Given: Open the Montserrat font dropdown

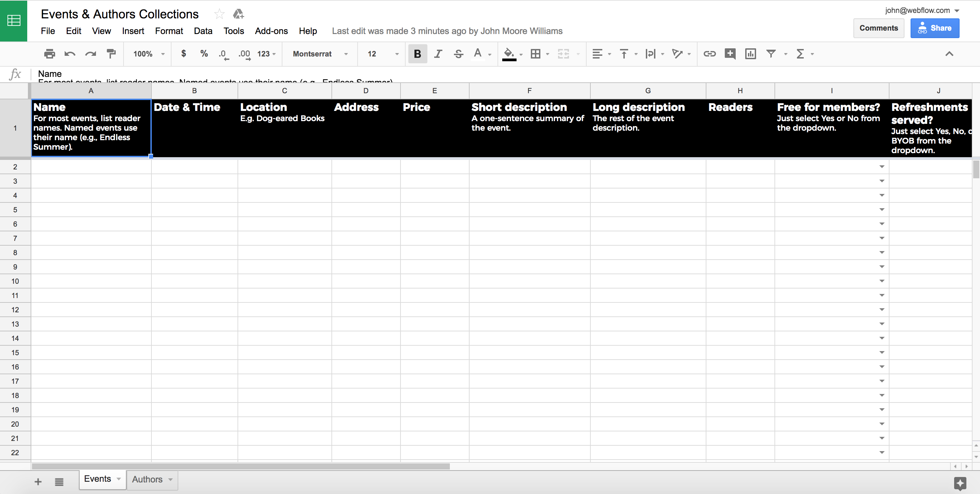Looking at the screenshot, I should click(x=320, y=54).
